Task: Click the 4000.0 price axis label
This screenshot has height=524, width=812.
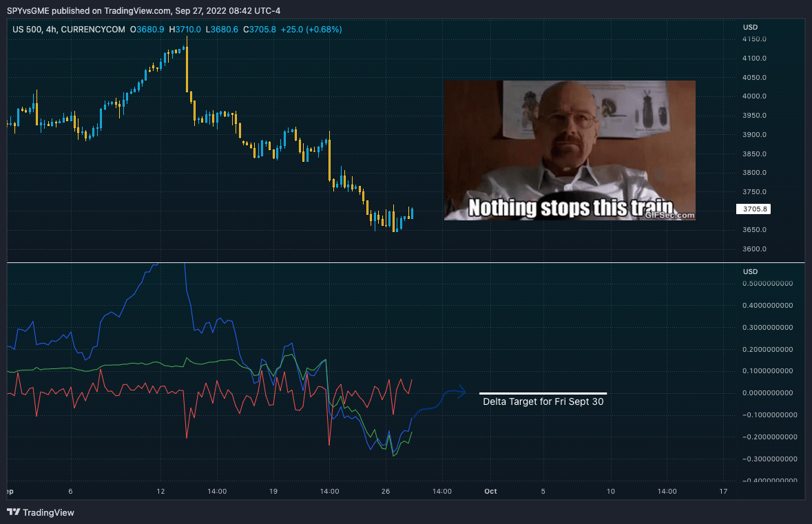Action: pos(755,96)
